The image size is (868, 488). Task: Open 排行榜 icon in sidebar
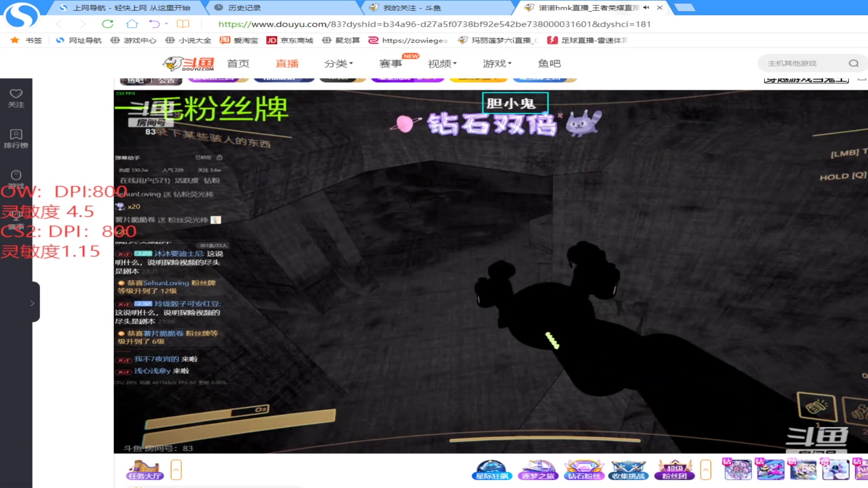coord(16,139)
